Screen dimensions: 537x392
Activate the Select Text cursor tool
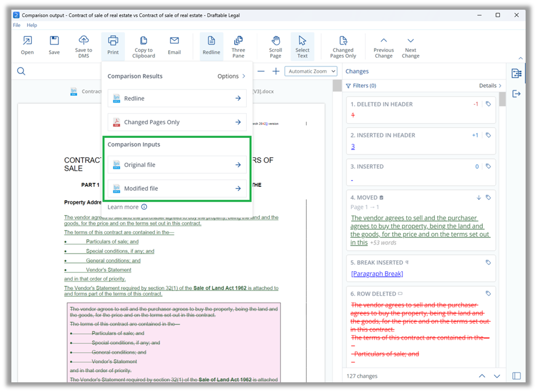click(302, 46)
